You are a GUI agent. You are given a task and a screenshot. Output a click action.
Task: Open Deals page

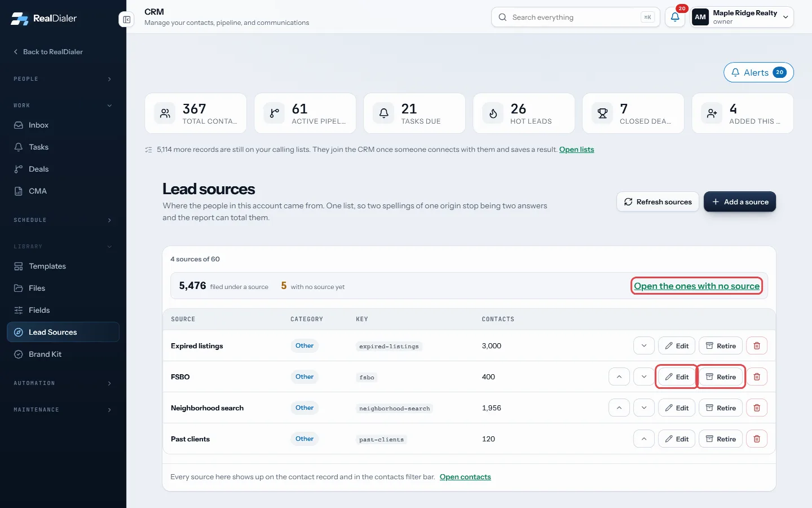click(63, 169)
